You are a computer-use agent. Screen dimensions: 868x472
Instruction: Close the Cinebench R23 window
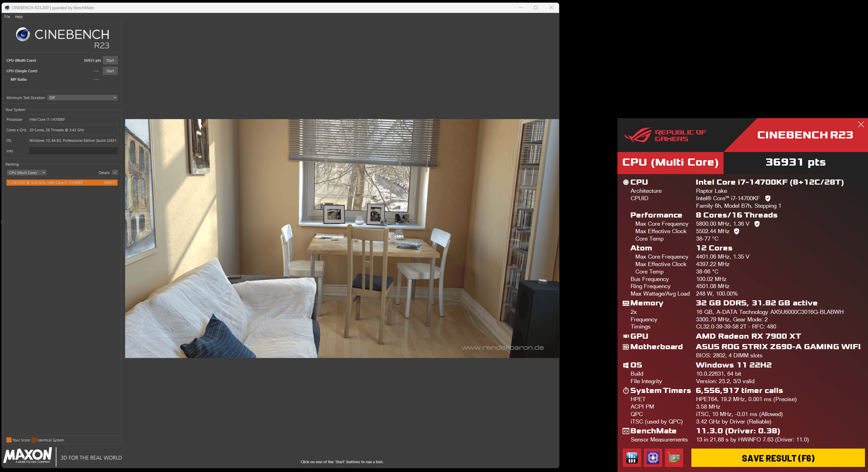(x=551, y=7)
